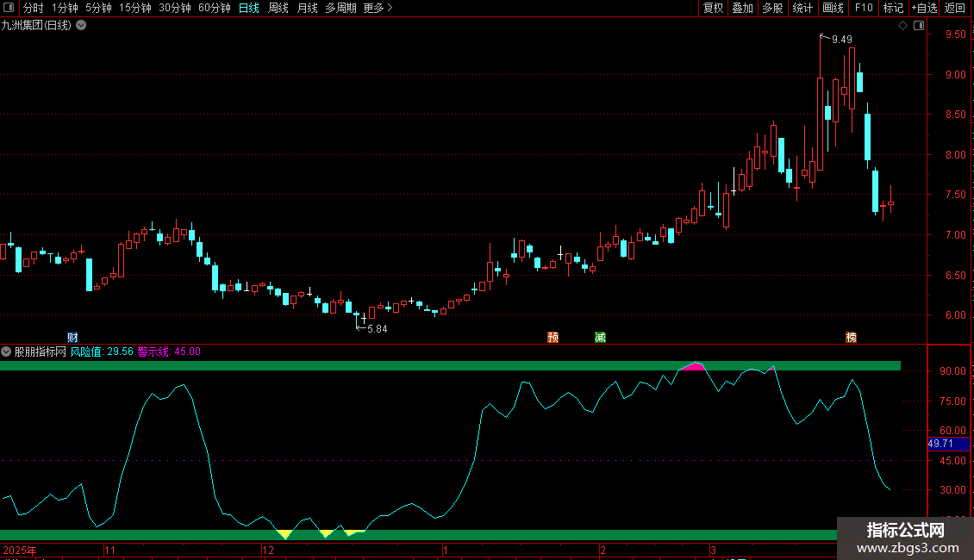Click the 9.00 price axis label
This screenshot has width=974, height=560.
coord(955,74)
